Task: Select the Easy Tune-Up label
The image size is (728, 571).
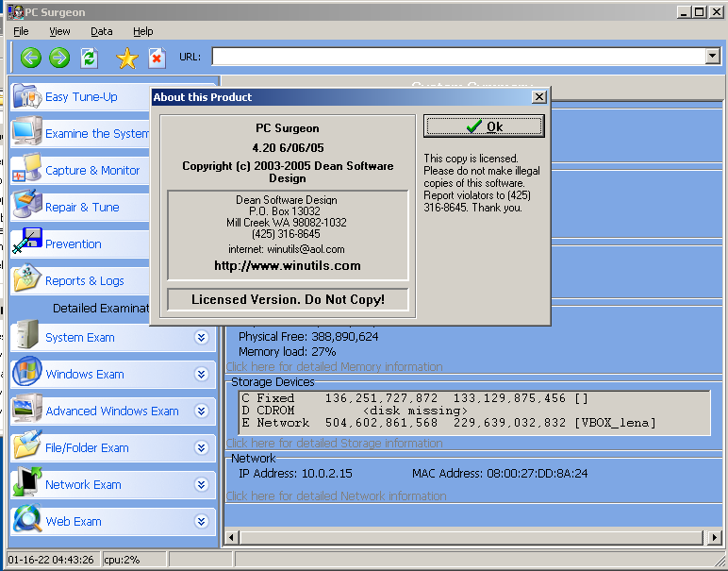Action: point(81,96)
